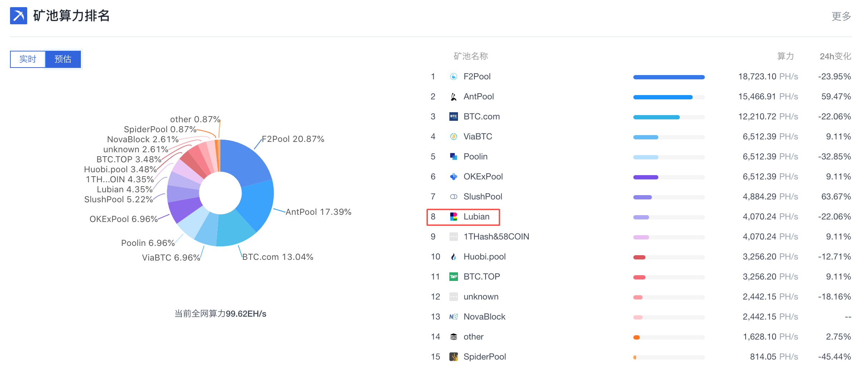
Task: Open the ViaBTC pool name link
Action: [478, 137]
